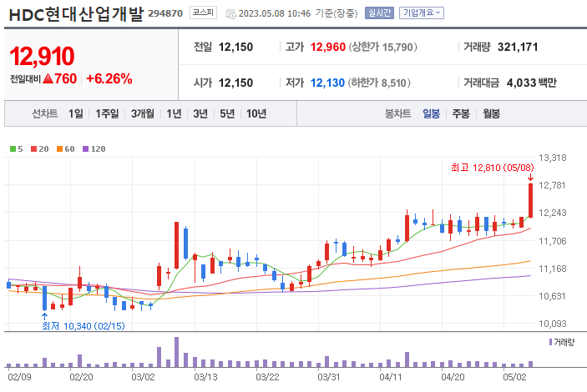Viewport: 587px width, 392px height.
Task: Click the stock code 294870
Action: point(165,13)
